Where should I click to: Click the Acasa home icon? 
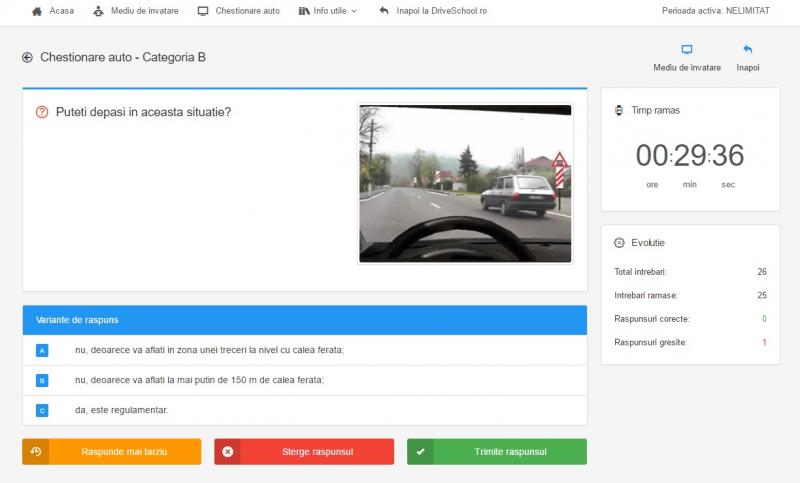37,11
